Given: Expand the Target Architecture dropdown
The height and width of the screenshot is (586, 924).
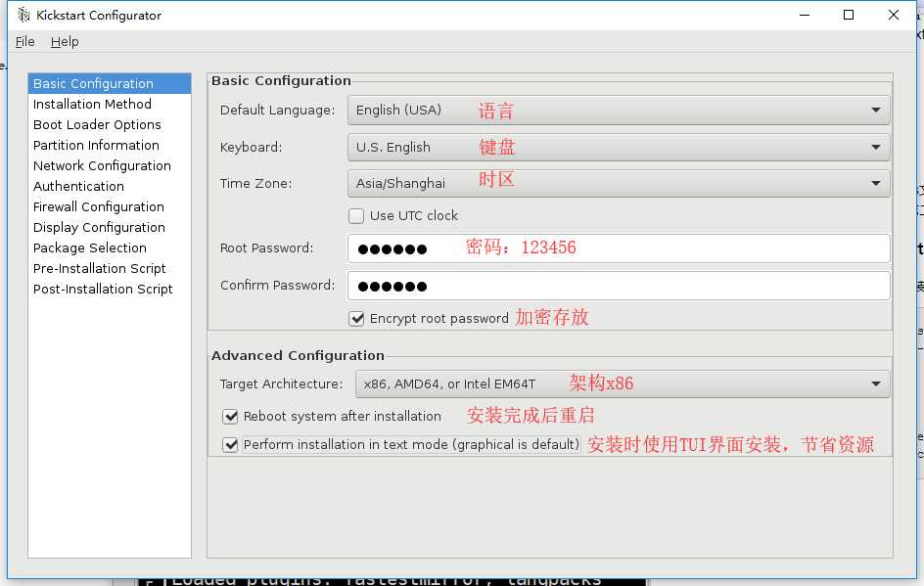Looking at the screenshot, I should (x=623, y=384).
